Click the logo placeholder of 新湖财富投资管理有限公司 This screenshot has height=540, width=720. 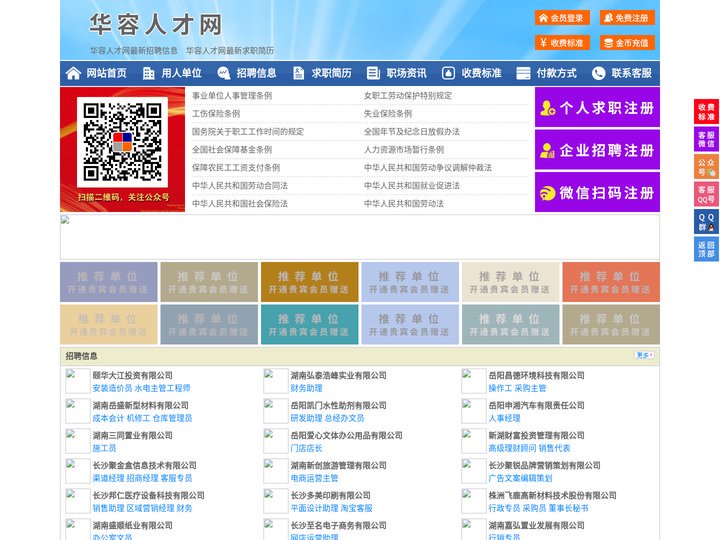473,441
